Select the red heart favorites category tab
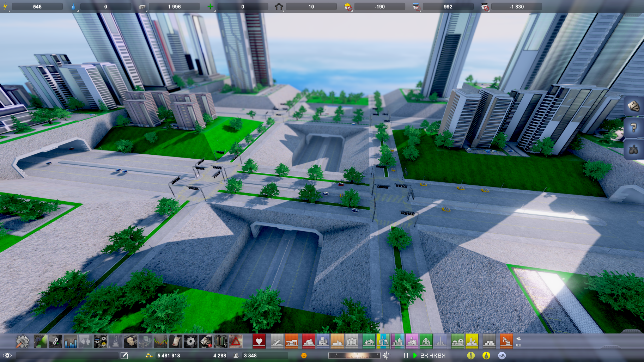 (x=259, y=341)
